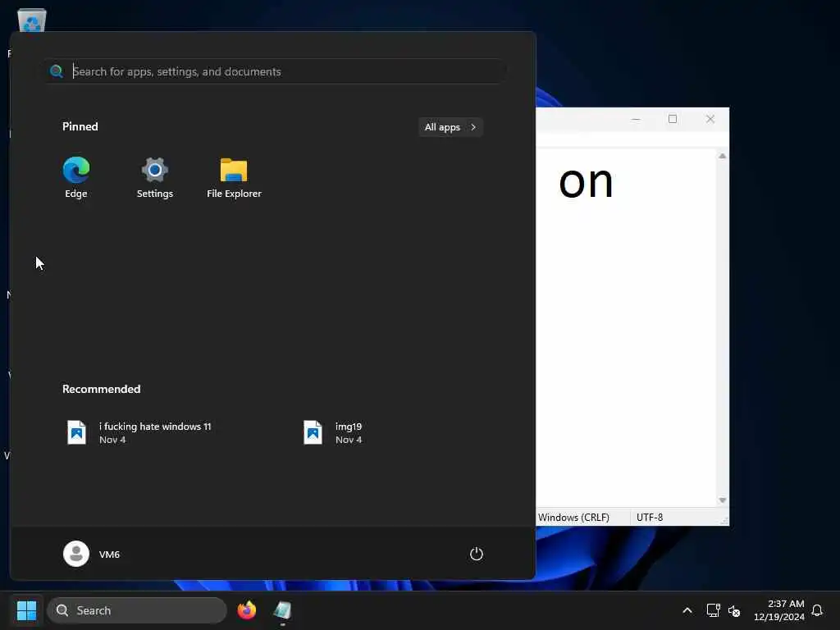Image resolution: width=840 pixels, height=630 pixels.
Task: Click the muted volume tray icon
Action: [734, 610]
